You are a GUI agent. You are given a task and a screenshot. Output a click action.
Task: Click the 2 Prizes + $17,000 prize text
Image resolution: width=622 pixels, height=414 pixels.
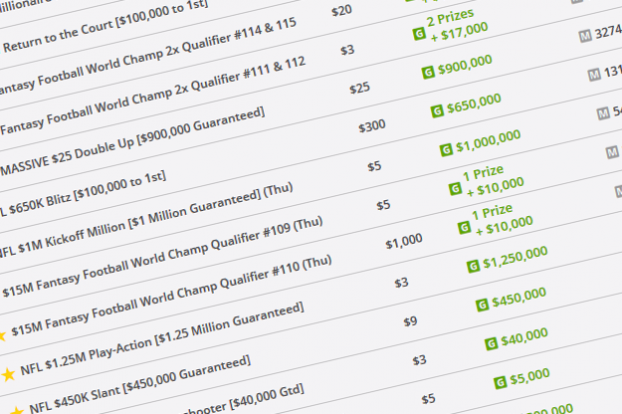pos(456,25)
